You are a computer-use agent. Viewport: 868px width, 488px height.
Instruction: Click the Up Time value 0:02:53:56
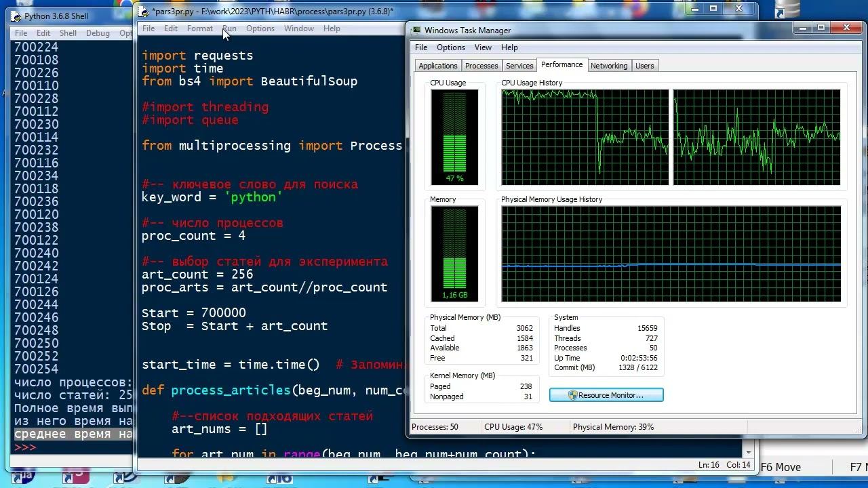click(x=639, y=358)
